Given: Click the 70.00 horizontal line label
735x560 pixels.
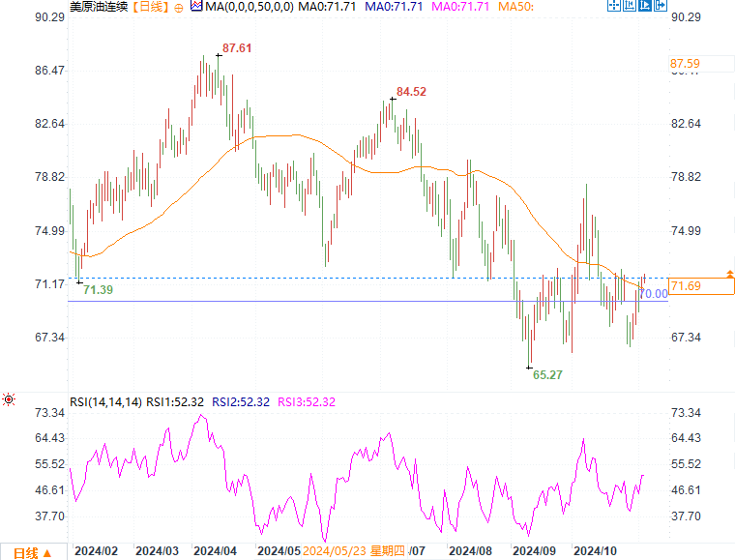Looking at the screenshot, I should pos(654,294).
